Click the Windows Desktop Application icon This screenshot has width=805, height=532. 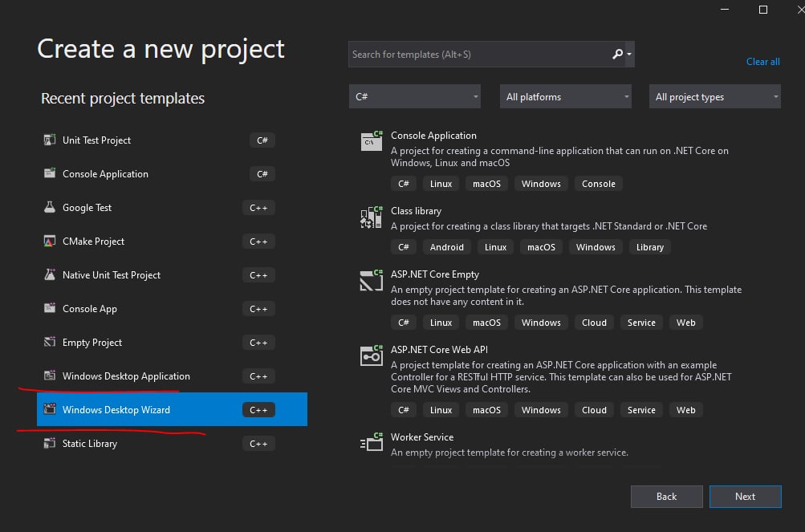click(x=50, y=376)
